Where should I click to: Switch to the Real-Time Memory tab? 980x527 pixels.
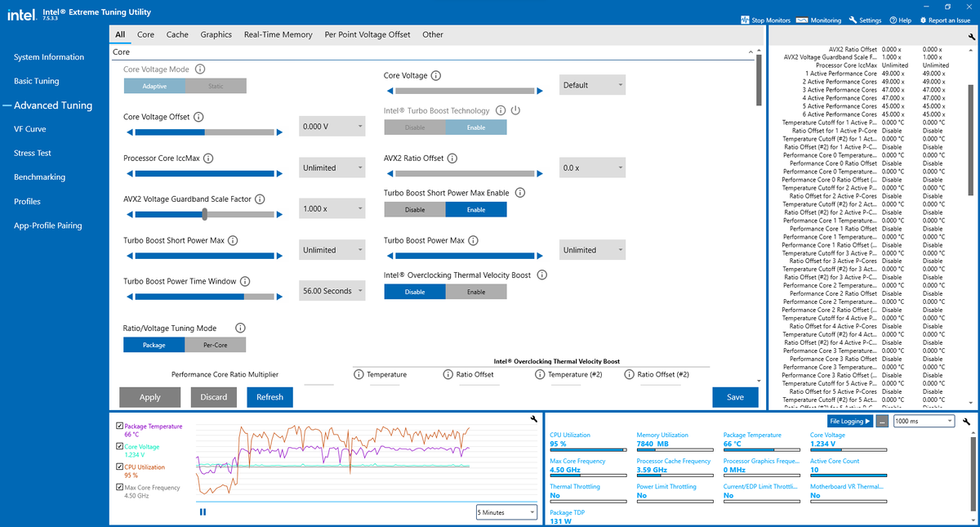point(278,34)
